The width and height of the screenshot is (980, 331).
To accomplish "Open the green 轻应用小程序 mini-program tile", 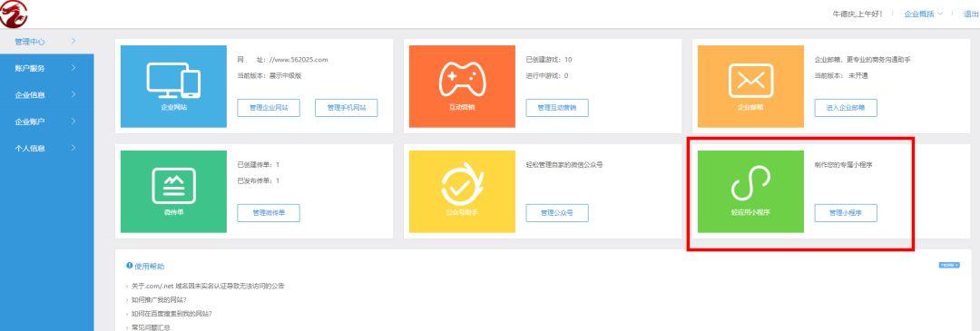I will pos(750,191).
